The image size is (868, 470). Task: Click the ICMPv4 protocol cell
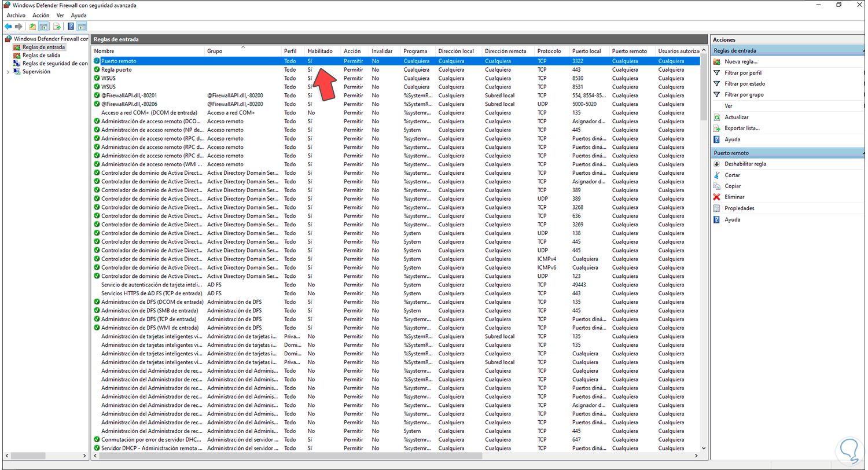coord(546,259)
